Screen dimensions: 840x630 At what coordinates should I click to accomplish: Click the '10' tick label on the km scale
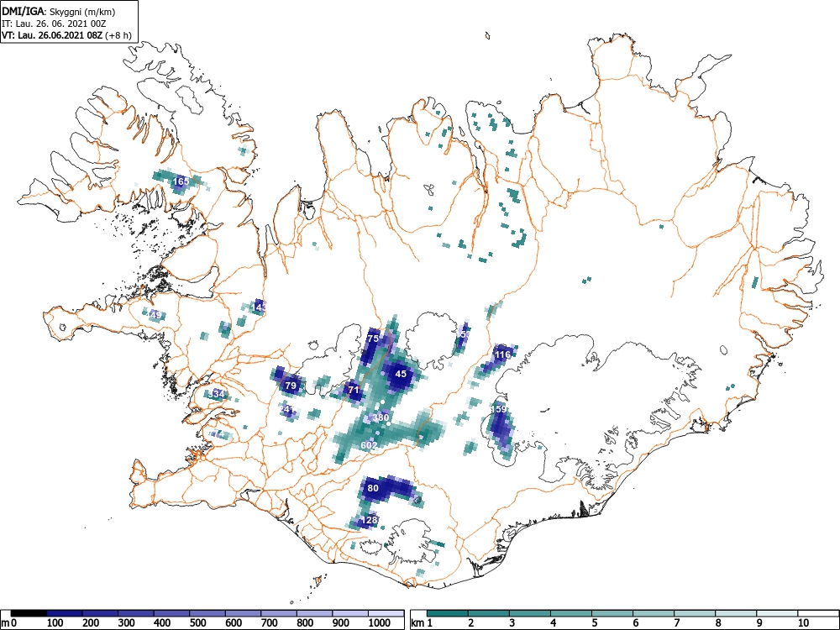pyautogui.click(x=802, y=622)
